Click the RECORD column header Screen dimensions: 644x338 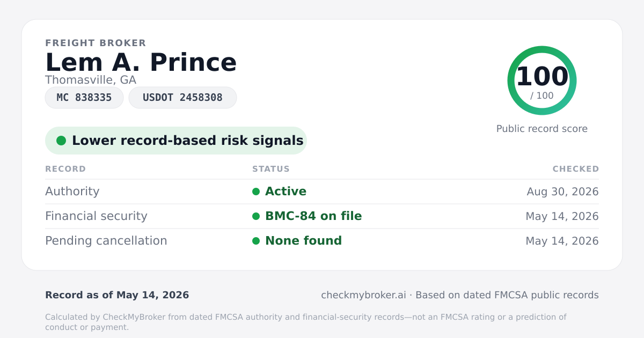(x=65, y=169)
